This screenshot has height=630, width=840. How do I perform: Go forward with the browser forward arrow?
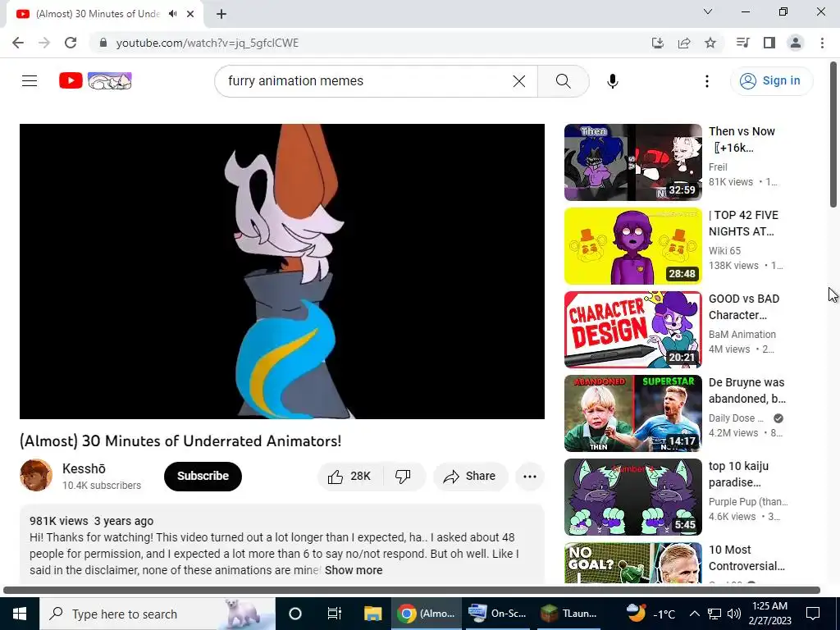point(44,43)
